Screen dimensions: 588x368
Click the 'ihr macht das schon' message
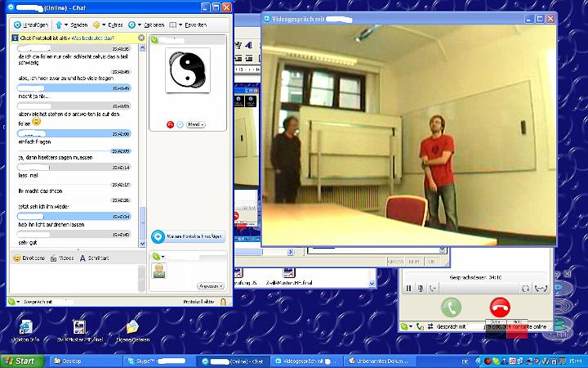coord(40,191)
